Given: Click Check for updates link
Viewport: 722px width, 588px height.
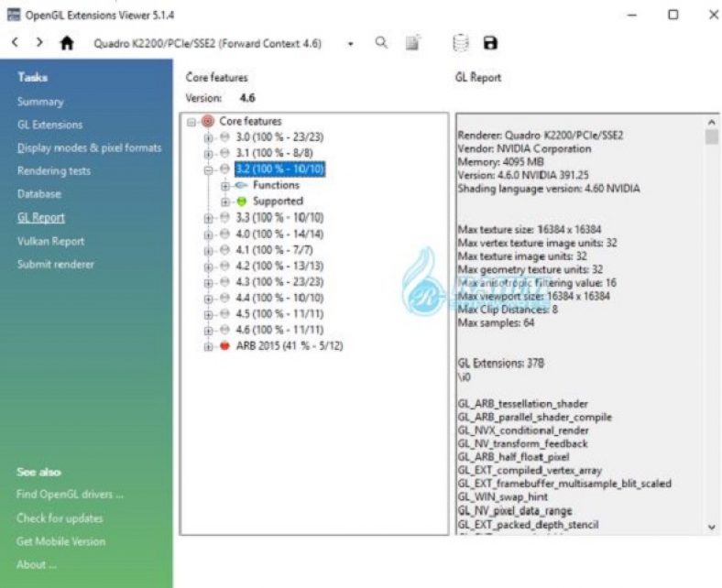Looking at the screenshot, I should coord(60,518).
